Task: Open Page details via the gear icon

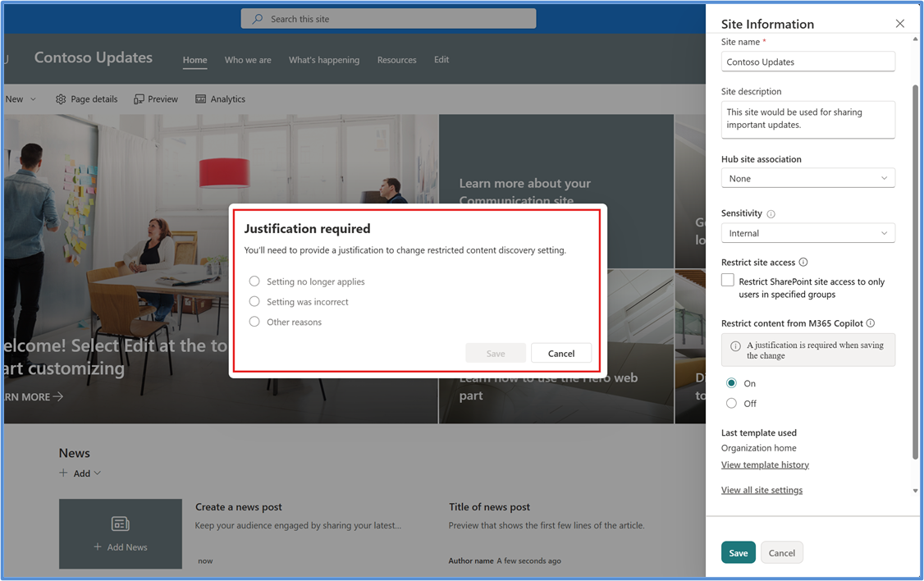Action: point(86,98)
